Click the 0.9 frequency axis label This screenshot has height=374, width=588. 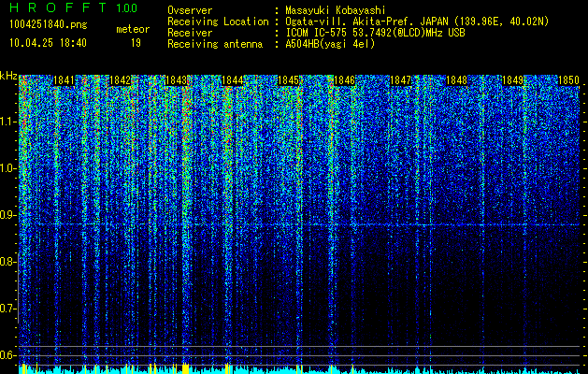[8, 215]
